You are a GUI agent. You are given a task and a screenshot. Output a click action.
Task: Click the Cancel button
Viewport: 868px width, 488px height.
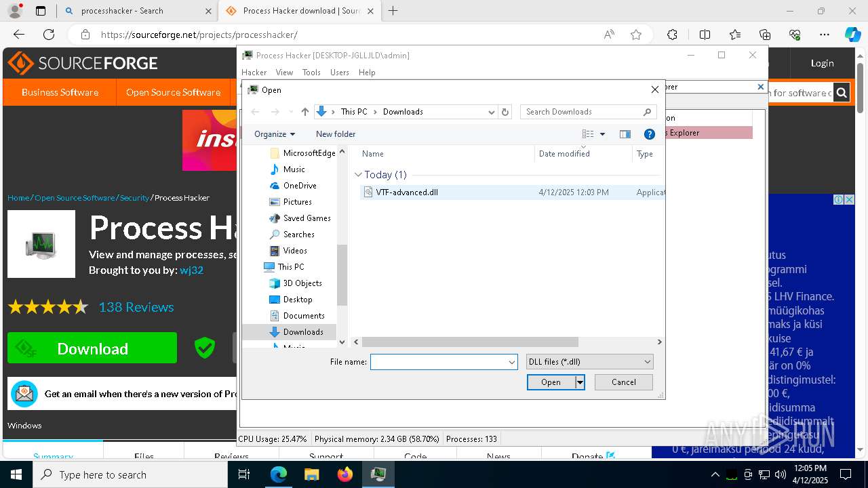[624, 382]
